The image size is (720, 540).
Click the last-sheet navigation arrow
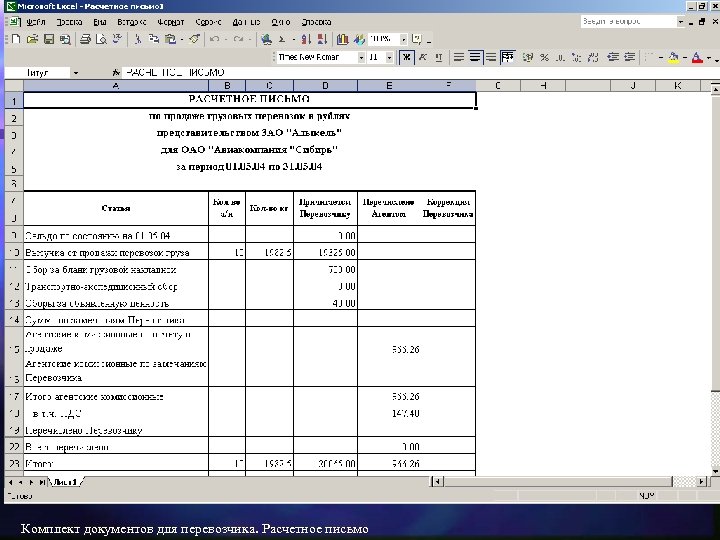[42, 482]
